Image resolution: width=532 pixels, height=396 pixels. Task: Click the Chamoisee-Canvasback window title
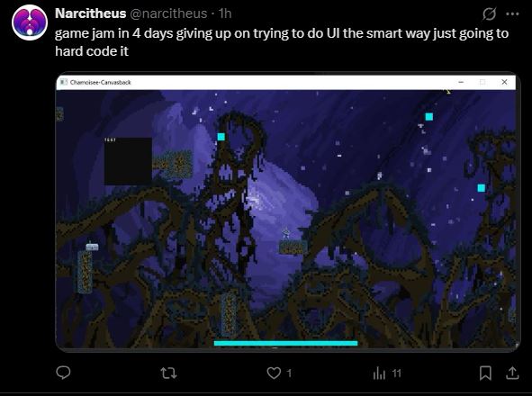[x=101, y=82]
